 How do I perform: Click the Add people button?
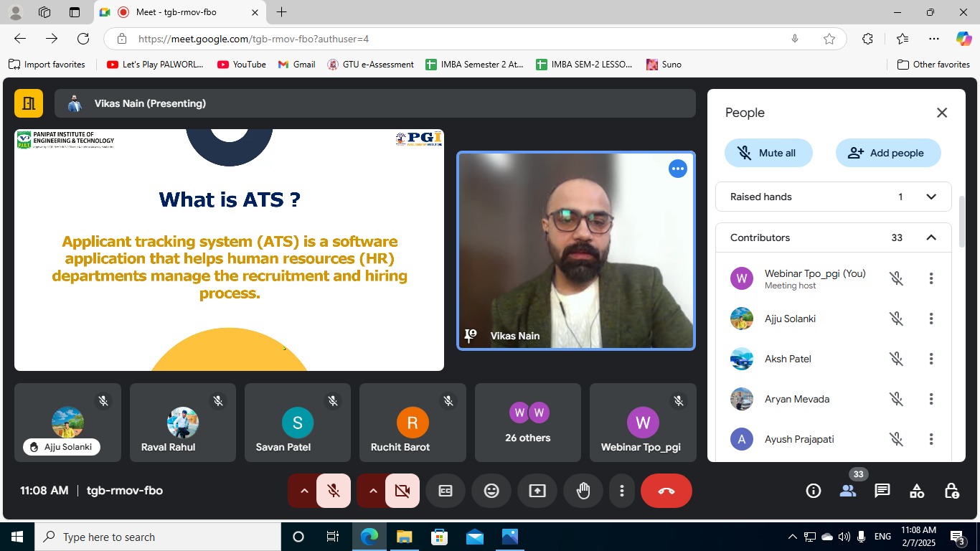887,153
